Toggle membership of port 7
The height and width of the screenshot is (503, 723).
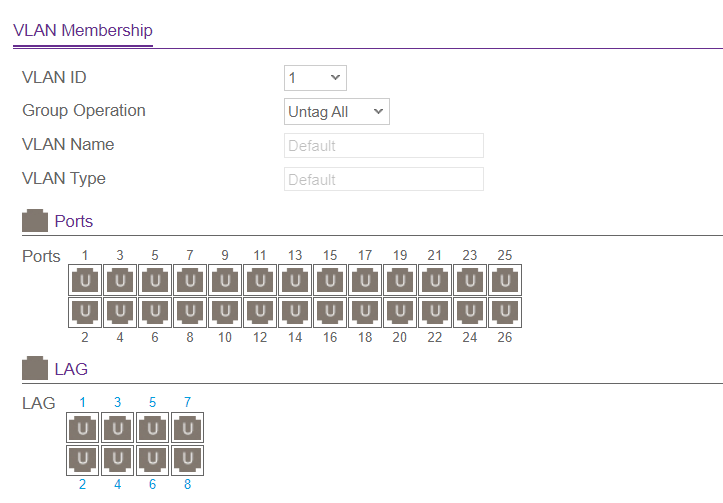click(190, 280)
